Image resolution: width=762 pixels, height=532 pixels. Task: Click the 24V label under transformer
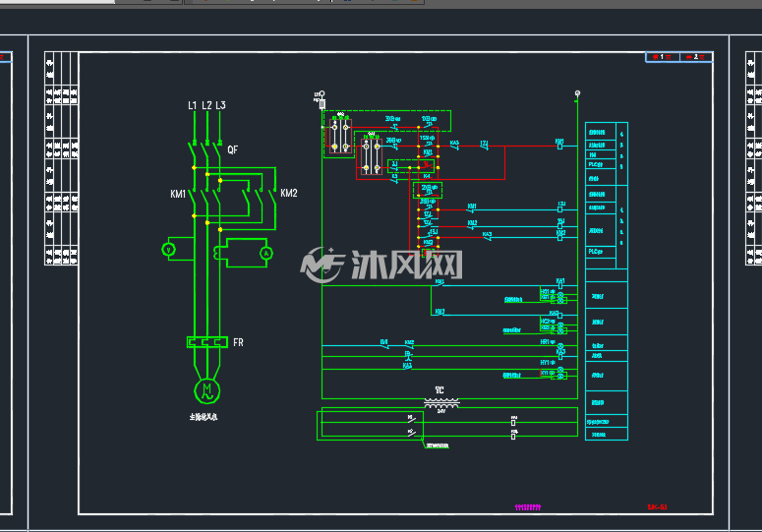pyautogui.click(x=440, y=411)
